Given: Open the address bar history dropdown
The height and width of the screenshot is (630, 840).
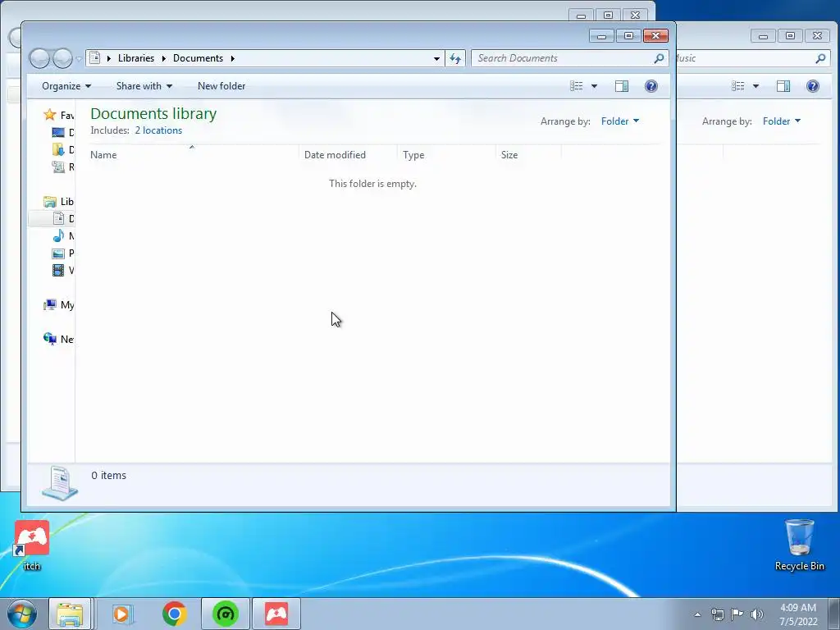Looking at the screenshot, I should coord(436,58).
